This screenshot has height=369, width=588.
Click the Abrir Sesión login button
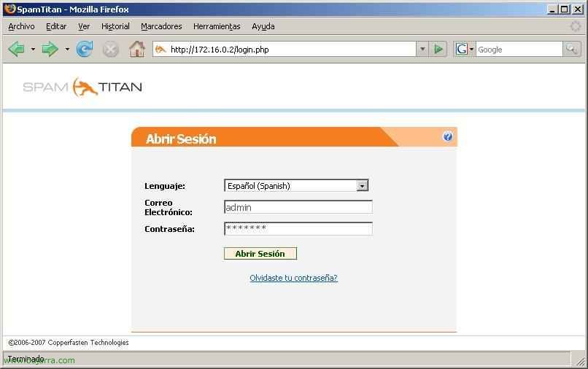click(x=260, y=254)
